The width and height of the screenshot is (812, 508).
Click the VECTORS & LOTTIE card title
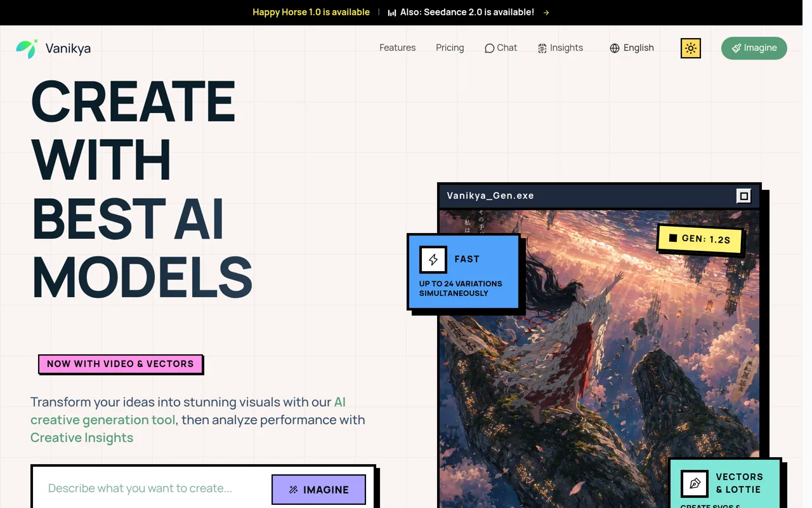click(x=739, y=483)
